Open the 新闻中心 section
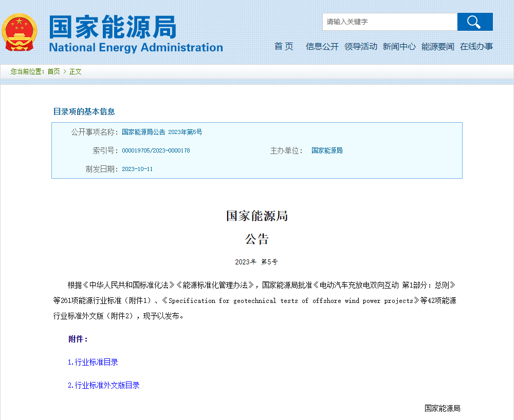 click(399, 46)
